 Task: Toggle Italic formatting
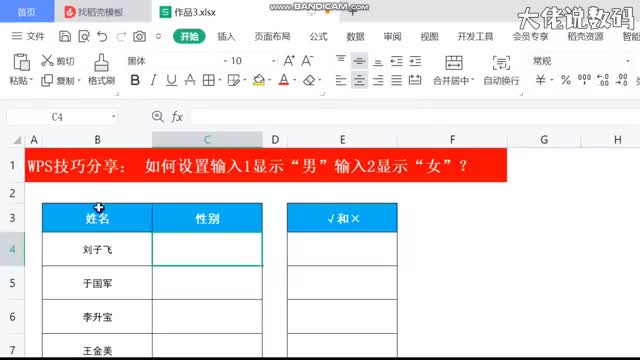click(153, 80)
